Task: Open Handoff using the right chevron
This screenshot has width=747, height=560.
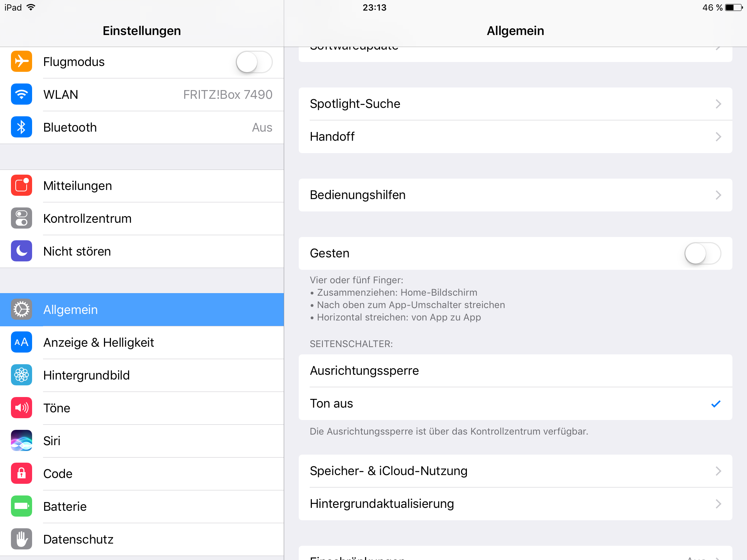Action: pos(718,137)
